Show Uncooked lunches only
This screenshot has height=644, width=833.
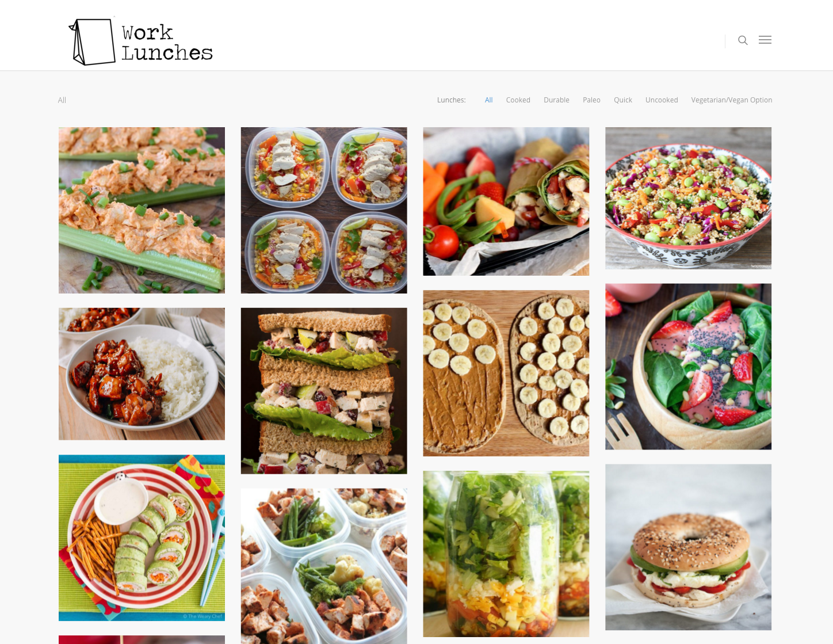(662, 100)
